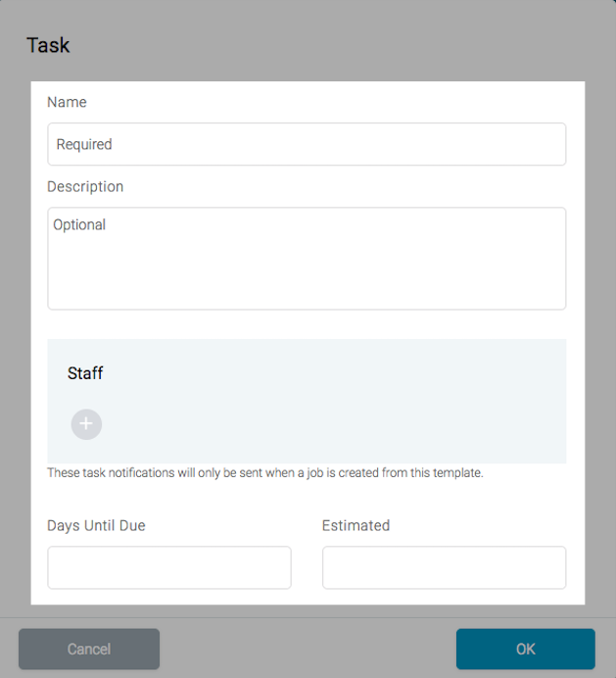Viewport: 616px width, 678px height.
Task: Click footer bar between Cancel and OK
Action: tap(308, 649)
